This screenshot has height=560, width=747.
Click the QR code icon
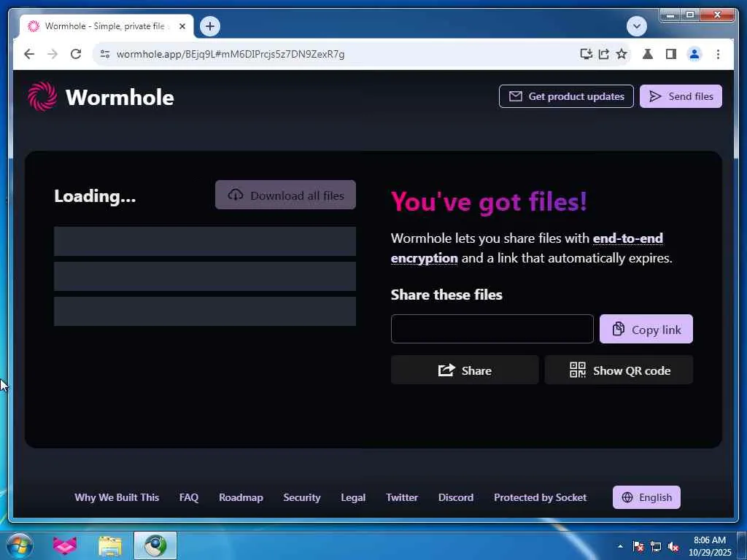(x=578, y=370)
